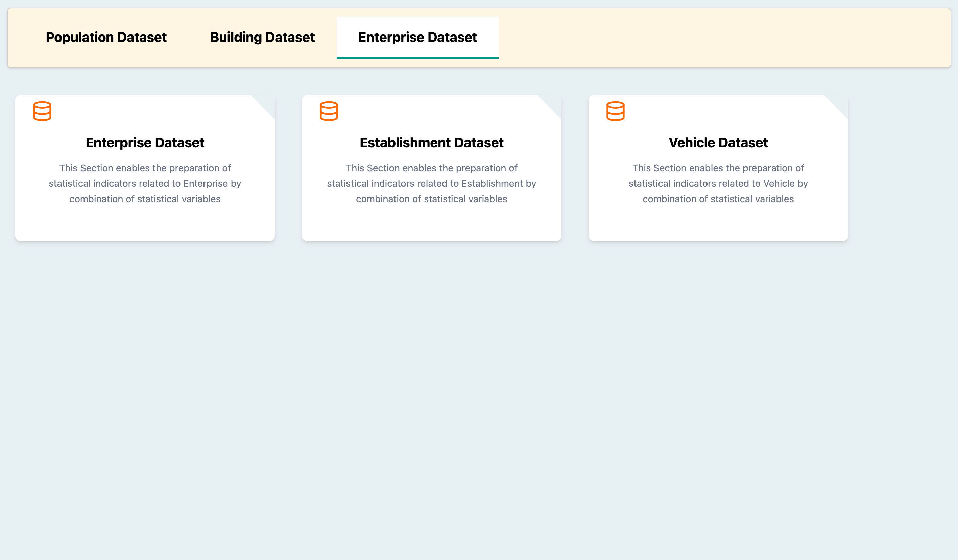The image size is (958, 560).
Task: Click bottom blank area of Establishment card
Action: pos(431,224)
